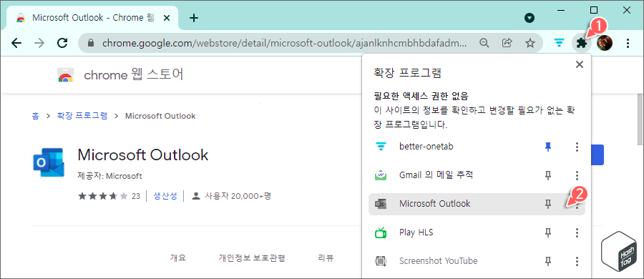Open better-onetab extension in toolbar
This screenshot has height=279, width=644.
click(x=559, y=43)
